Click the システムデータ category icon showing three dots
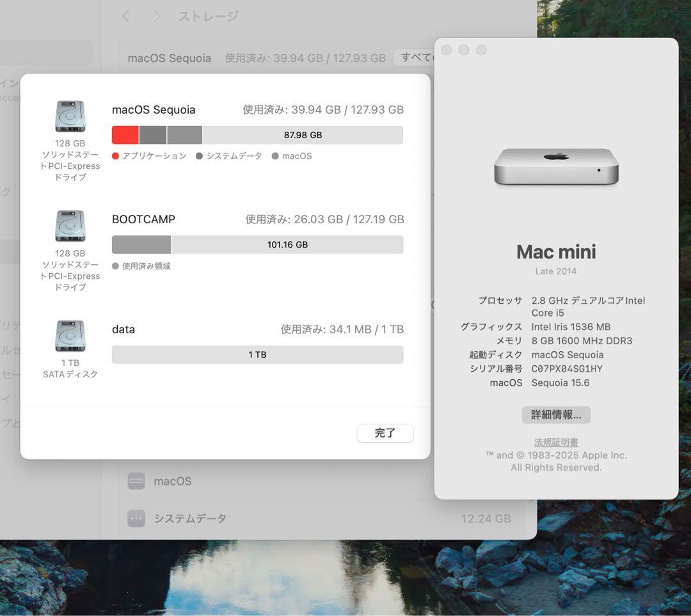The height and width of the screenshot is (616, 691). point(136,519)
